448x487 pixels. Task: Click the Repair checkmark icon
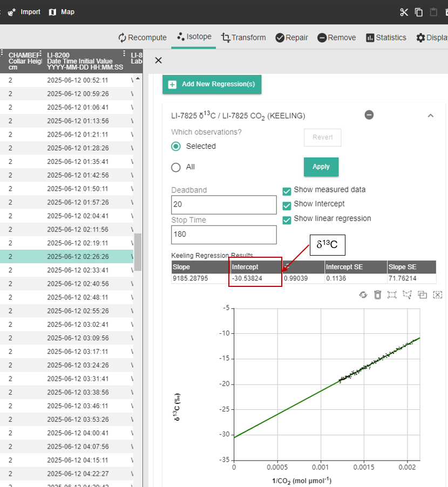pos(280,38)
